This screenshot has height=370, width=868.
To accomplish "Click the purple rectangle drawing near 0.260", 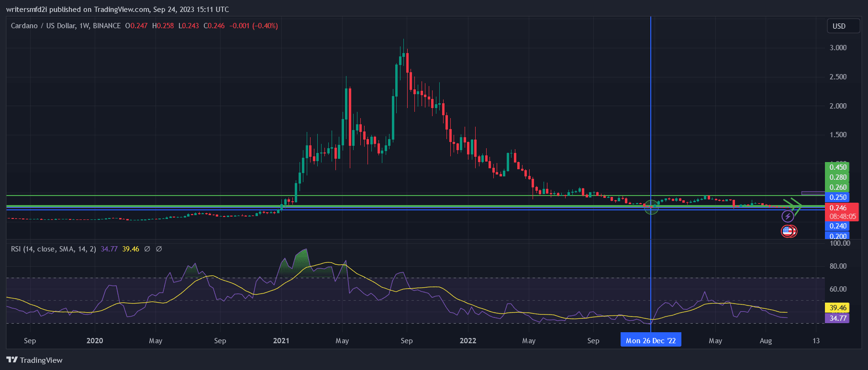I will coord(812,193).
